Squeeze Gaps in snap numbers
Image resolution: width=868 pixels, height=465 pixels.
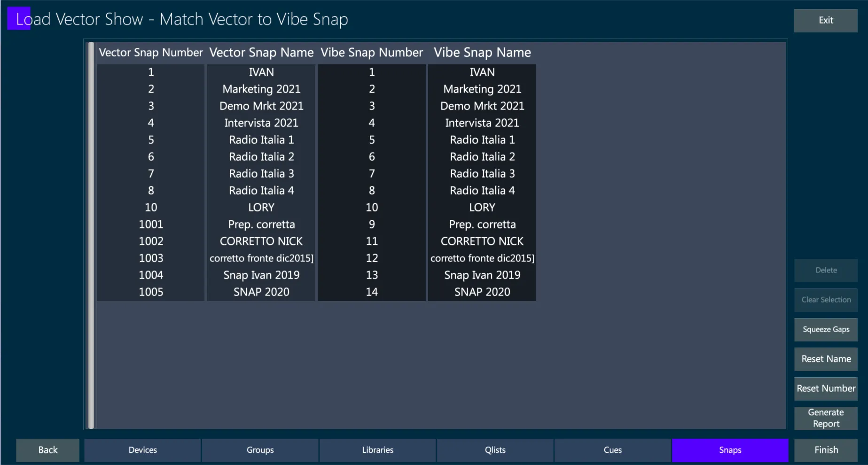[x=826, y=329]
